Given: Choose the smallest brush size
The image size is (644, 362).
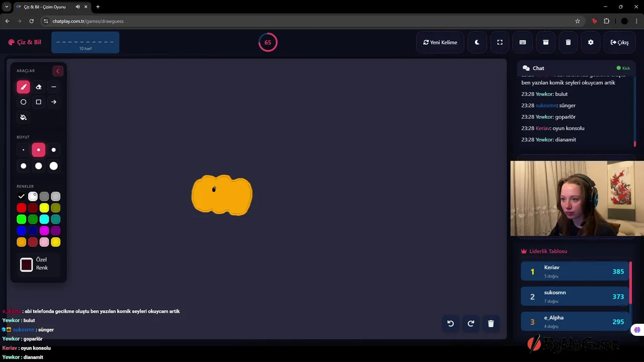Looking at the screenshot, I should click(23, 150).
